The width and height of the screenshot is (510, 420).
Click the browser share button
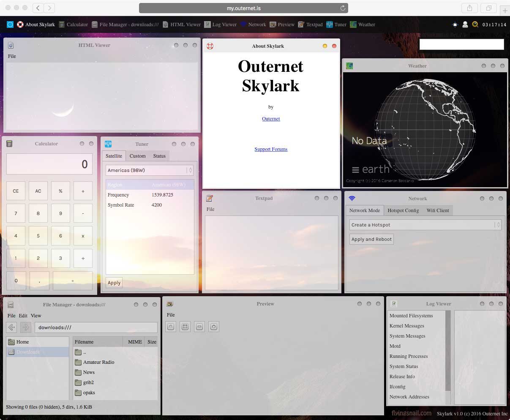tap(469, 8)
